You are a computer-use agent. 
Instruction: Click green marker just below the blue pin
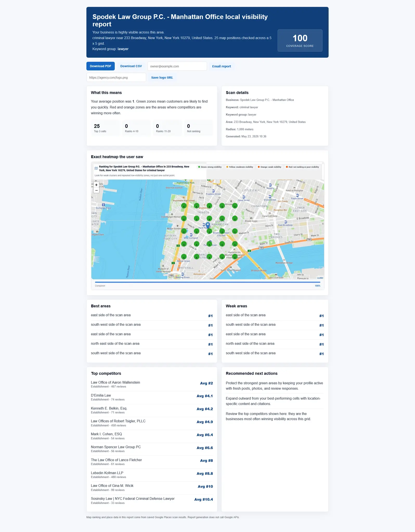click(x=209, y=231)
